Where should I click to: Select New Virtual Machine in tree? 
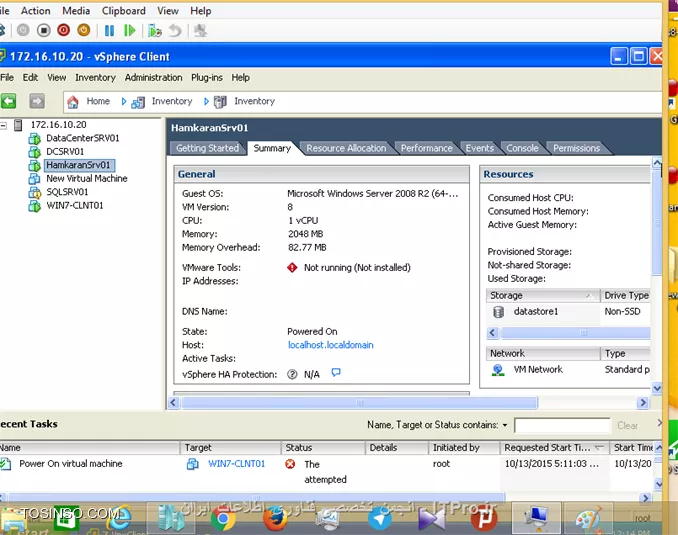(86, 178)
